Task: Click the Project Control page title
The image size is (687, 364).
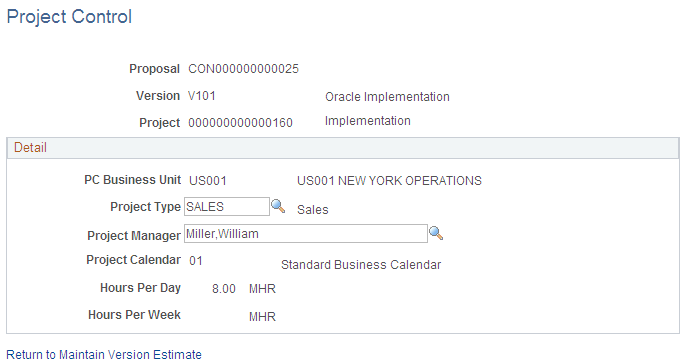Action: (69, 17)
